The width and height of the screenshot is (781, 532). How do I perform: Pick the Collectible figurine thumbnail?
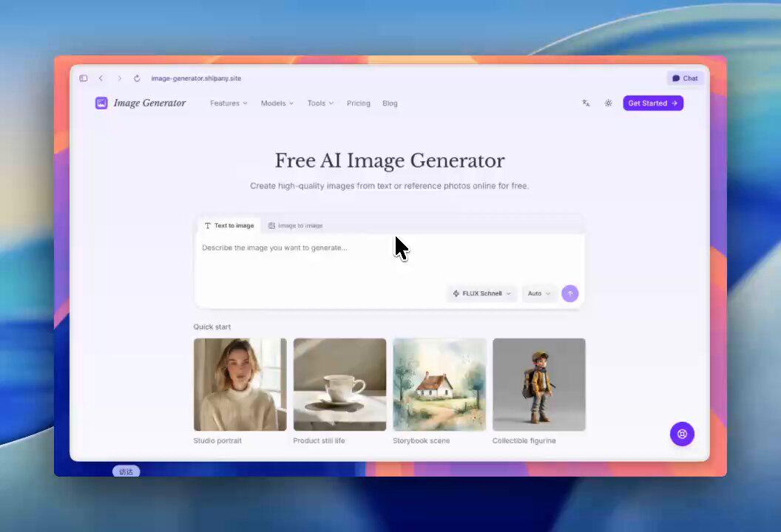tap(539, 384)
